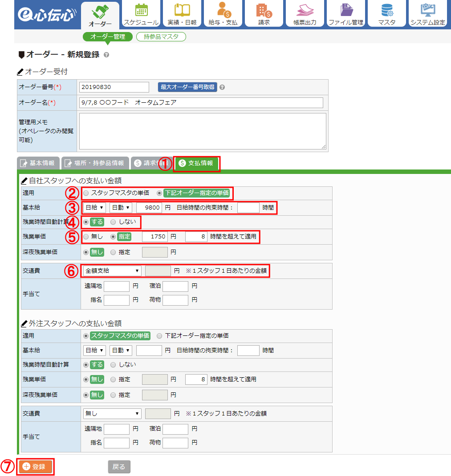
Task: Open 全額支給 交通費 dropdown for 自社
Action: tap(112, 270)
